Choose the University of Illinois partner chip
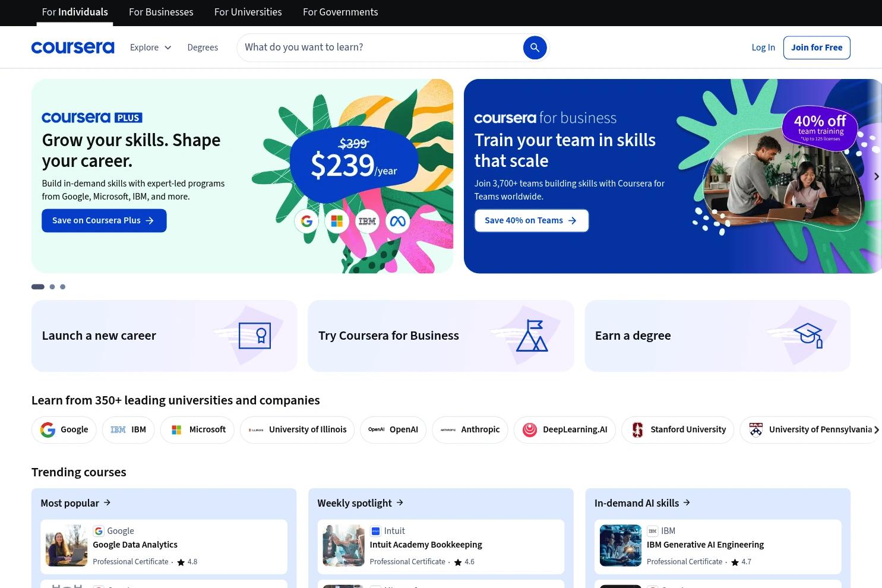 click(x=297, y=429)
